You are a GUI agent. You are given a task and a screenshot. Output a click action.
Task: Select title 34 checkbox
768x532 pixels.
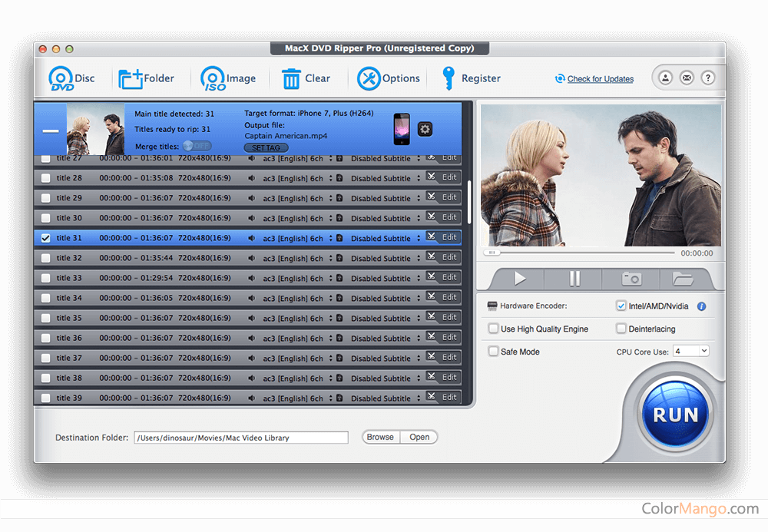click(x=45, y=298)
